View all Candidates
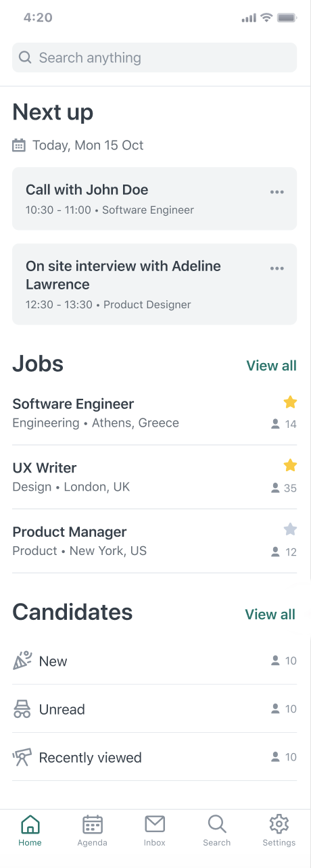This screenshot has height=868, width=311. [x=270, y=614]
